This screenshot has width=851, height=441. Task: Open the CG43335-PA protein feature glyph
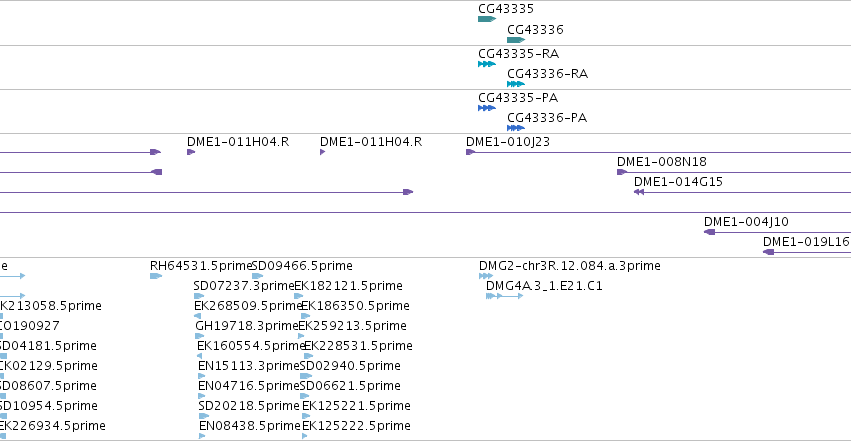[x=487, y=108]
